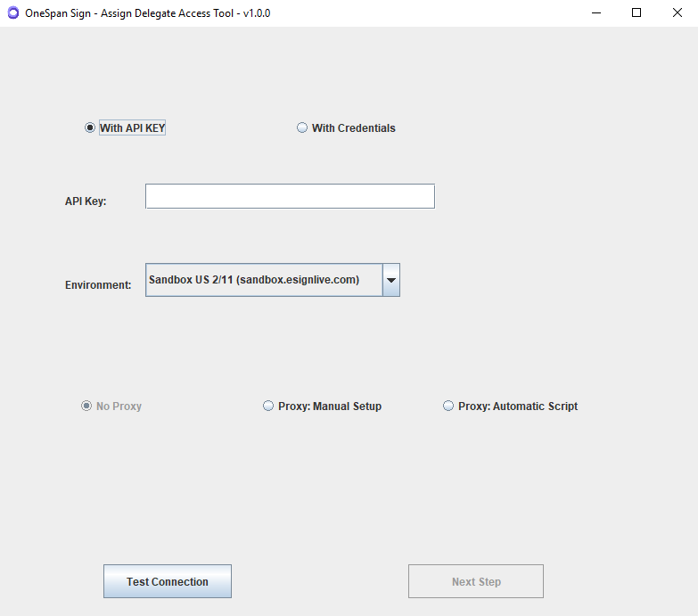Minimize the Assign Delegate Access Tool window
The width and height of the screenshot is (698, 616).
click(596, 12)
